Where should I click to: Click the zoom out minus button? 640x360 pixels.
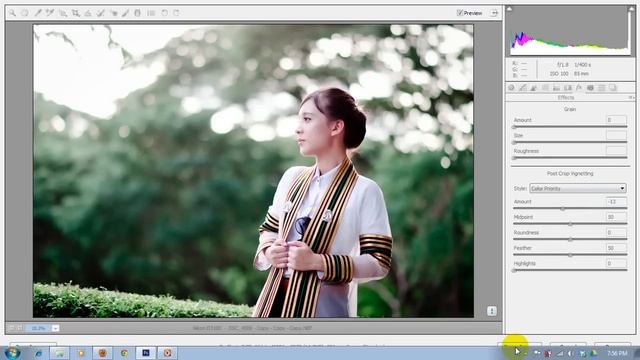coord(11,328)
